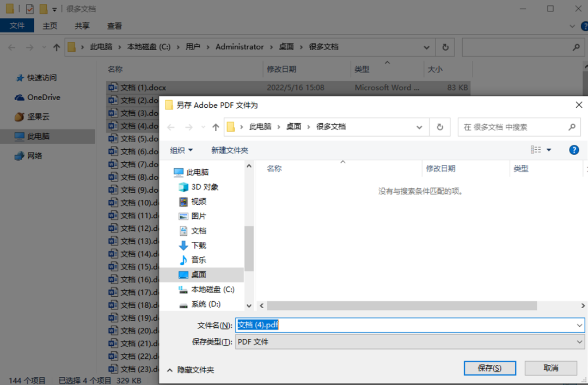
Task: Go up one folder level in save dialog
Action: (216, 127)
